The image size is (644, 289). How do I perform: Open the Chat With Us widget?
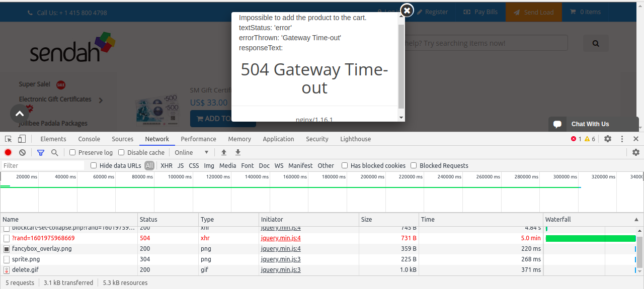(593, 124)
